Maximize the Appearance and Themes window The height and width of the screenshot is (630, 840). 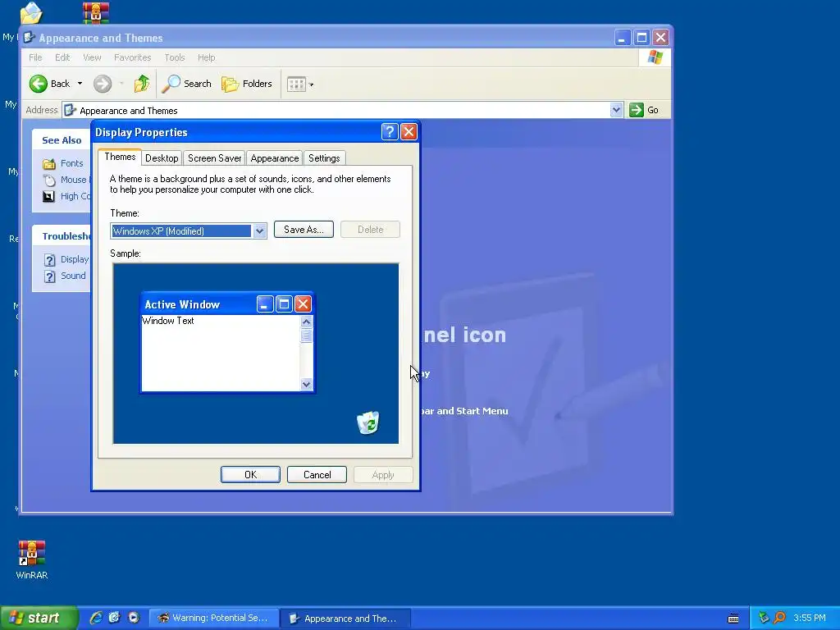(x=641, y=38)
